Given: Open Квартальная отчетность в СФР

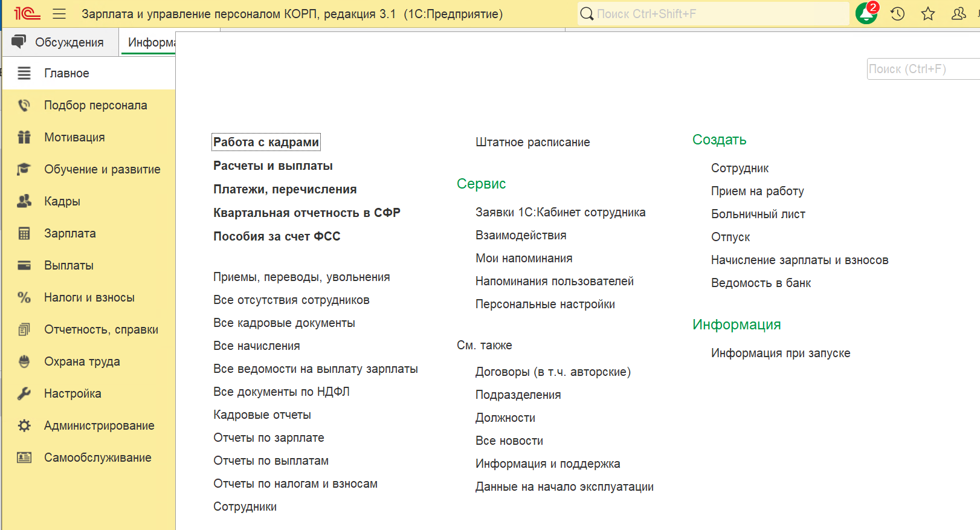Looking at the screenshot, I should (307, 213).
